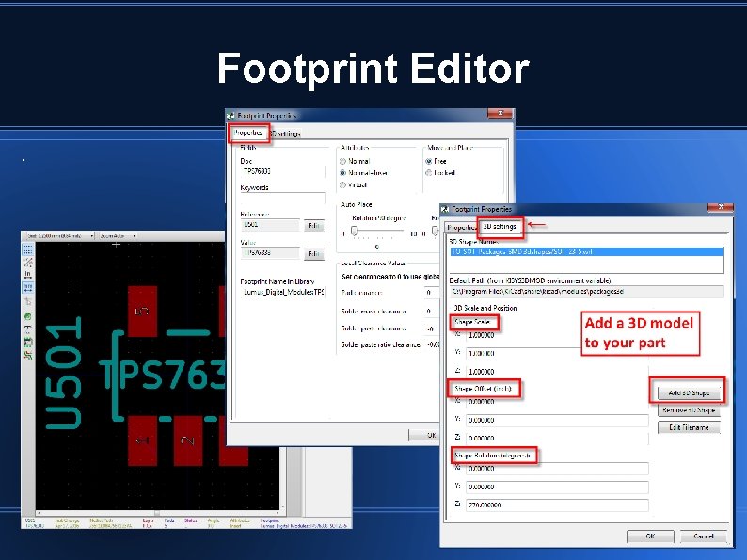Click Footprint Name in Library field
The width and height of the screenshot is (747, 560).
point(283,292)
